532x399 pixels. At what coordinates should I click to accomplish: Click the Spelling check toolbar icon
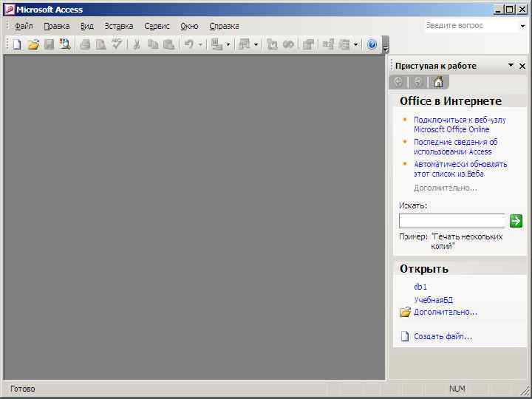coord(117,44)
